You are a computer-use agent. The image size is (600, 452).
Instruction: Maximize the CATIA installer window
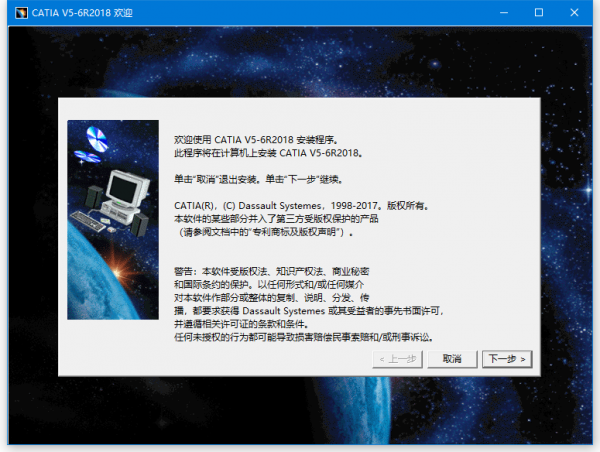coord(539,13)
